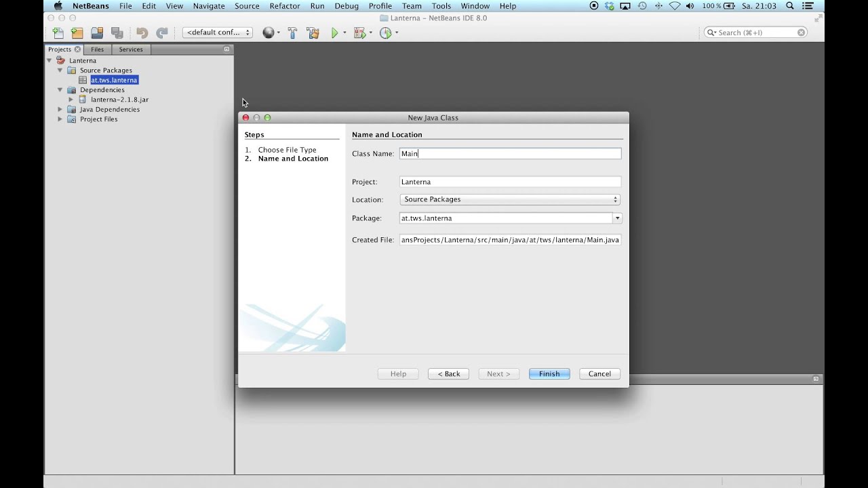The width and height of the screenshot is (868, 488).
Task: Click the Java Dependencies folder icon
Action: pos(72,109)
